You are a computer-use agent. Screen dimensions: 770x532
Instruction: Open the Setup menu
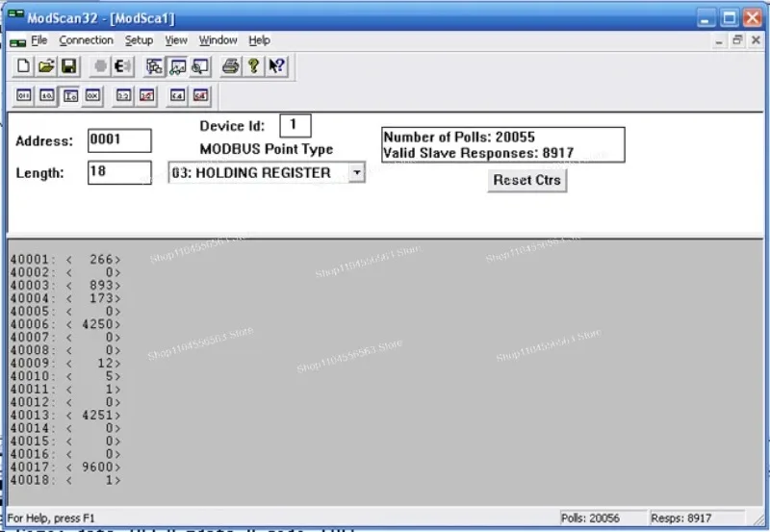pyautogui.click(x=139, y=40)
